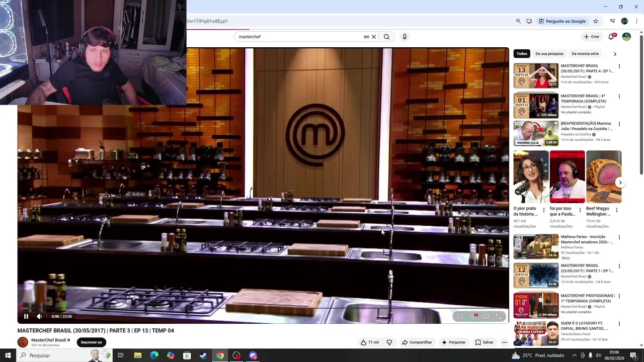Open options for the 4ª TEMPORADA playlist
This screenshot has width=644, height=362.
(619, 97)
